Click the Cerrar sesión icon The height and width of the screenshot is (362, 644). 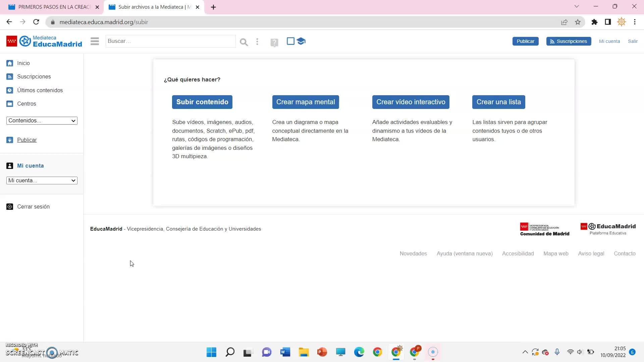pos(10,207)
